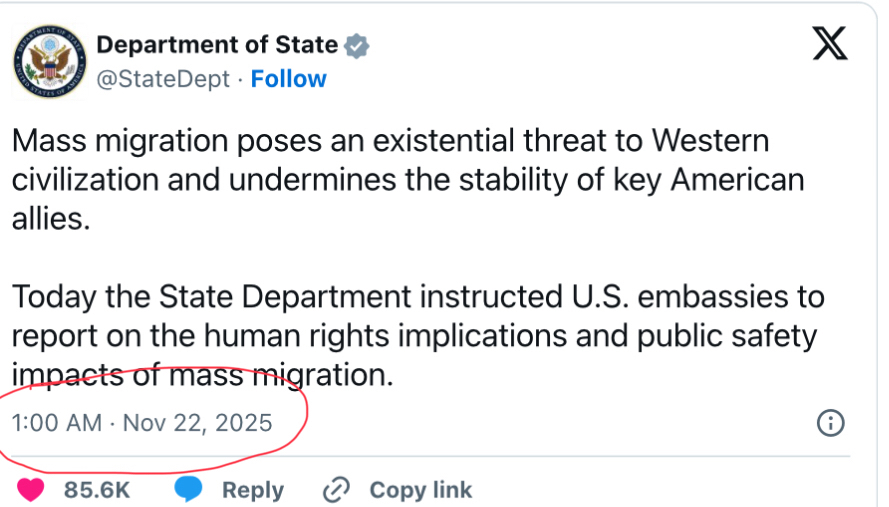The height and width of the screenshot is (507, 889).
Task: Click the "1:00 AM" post time
Action: 56,423
